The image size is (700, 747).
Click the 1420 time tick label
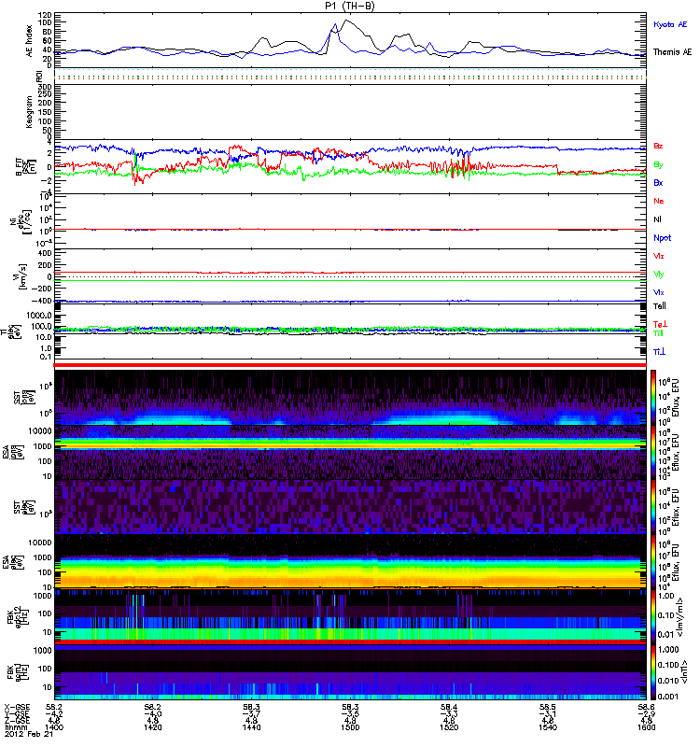(152, 727)
